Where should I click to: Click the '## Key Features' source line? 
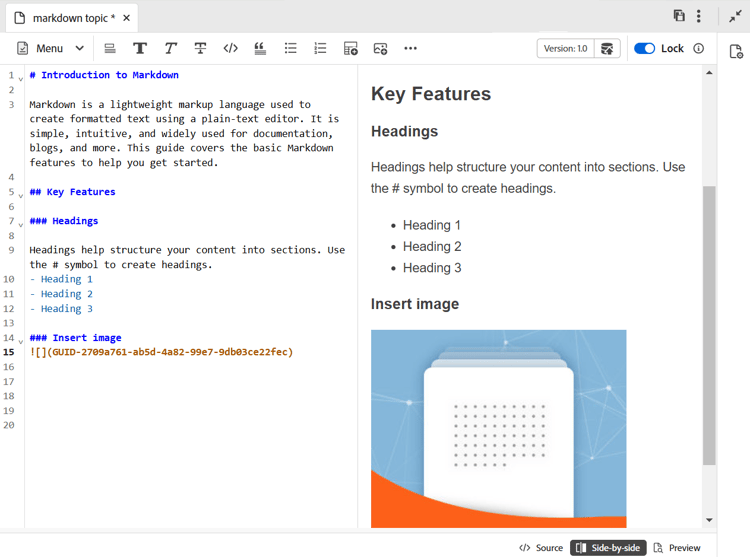coord(73,192)
